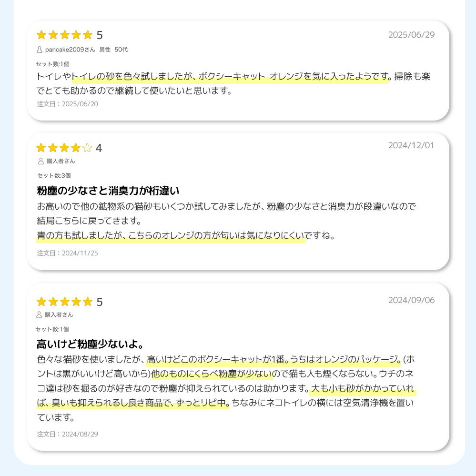Click the first star of the 4-star review

[x=41, y=148]
